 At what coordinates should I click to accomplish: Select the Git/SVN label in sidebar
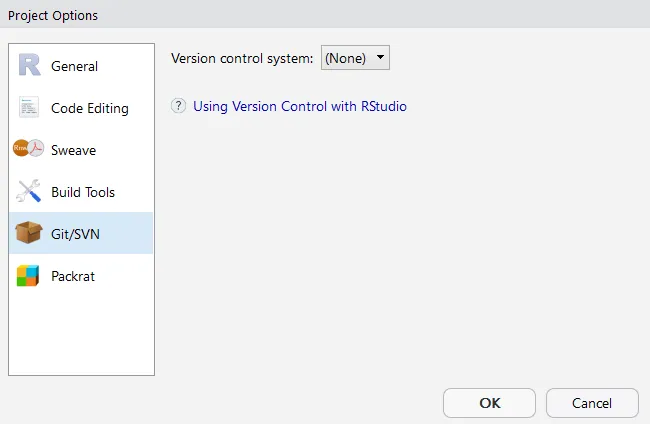click(75, 234)
